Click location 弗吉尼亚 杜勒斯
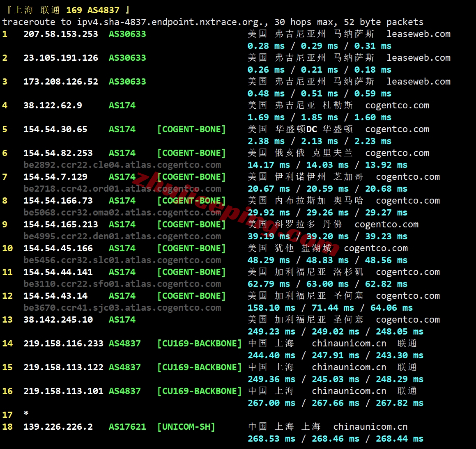 (314, 105)
